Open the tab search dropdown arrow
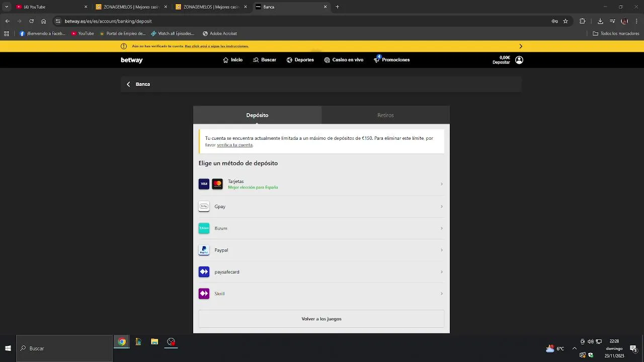The image size is (644, 362). click(7, 7)
